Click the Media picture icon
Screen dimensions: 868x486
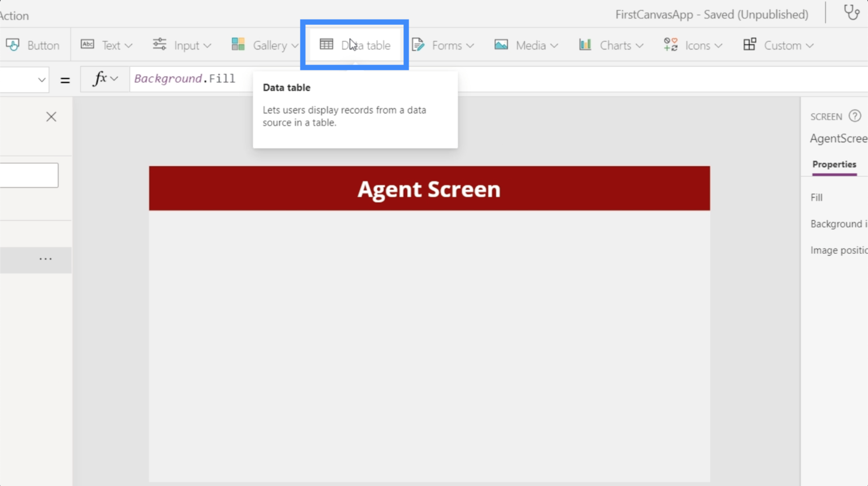pos(501,44)
